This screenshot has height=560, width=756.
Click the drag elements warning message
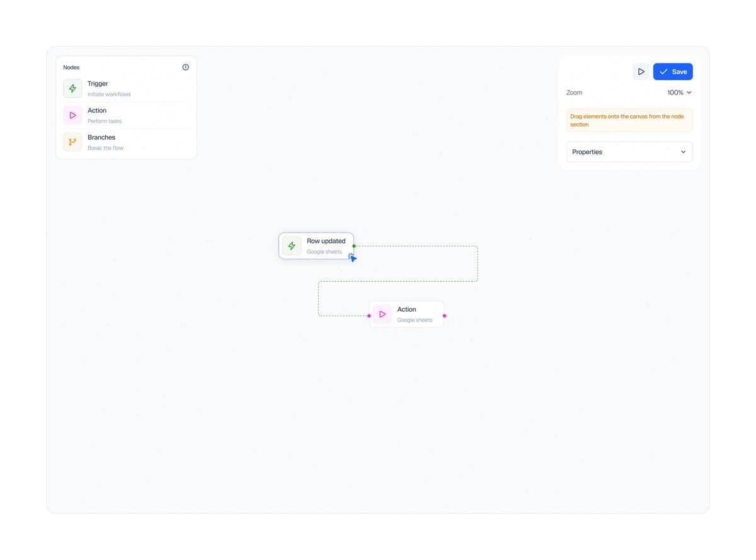[x=629, y=120]
